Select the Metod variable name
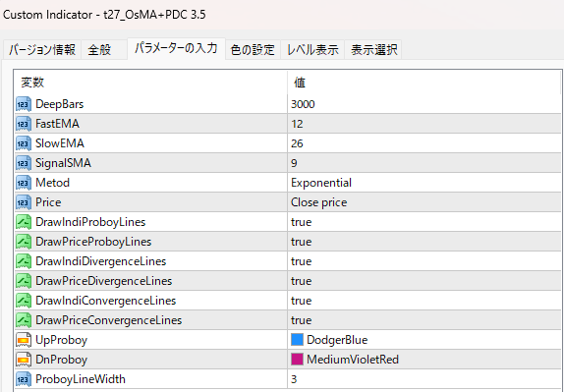Screen dimensions: 564x392 coord(52,183)
